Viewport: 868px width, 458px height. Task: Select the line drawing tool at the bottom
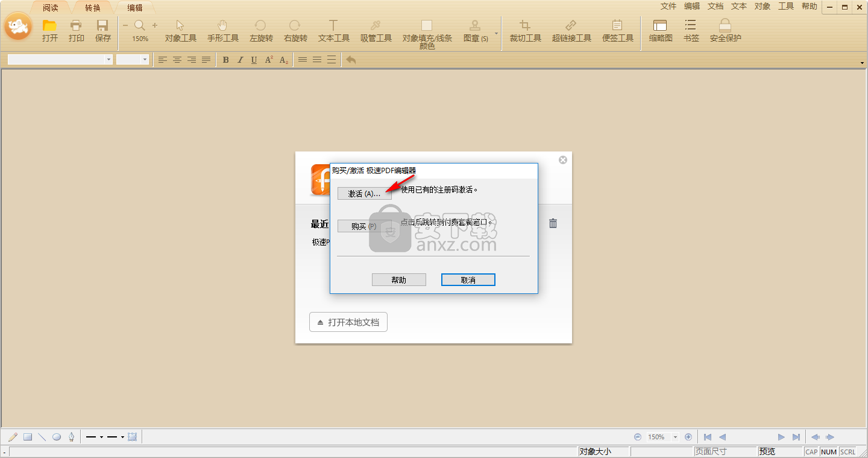tap(42, 437)
